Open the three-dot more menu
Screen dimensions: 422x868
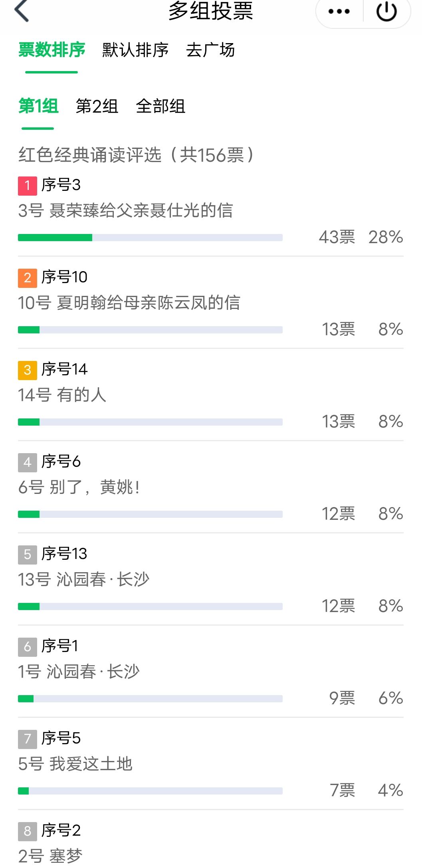[x=339, y=12]
